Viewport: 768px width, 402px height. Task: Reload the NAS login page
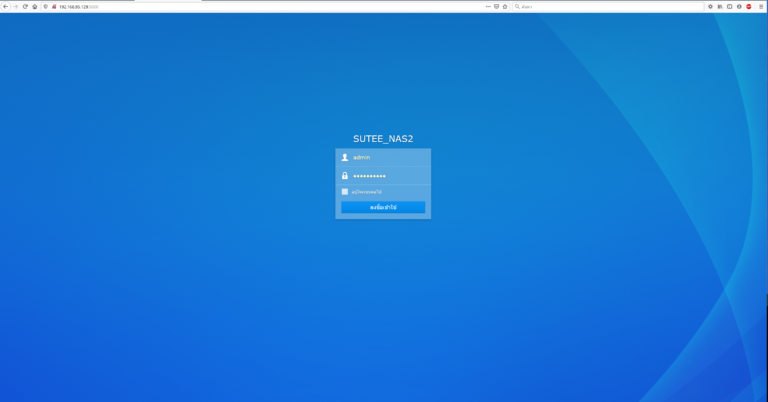(x=25, y=6)
